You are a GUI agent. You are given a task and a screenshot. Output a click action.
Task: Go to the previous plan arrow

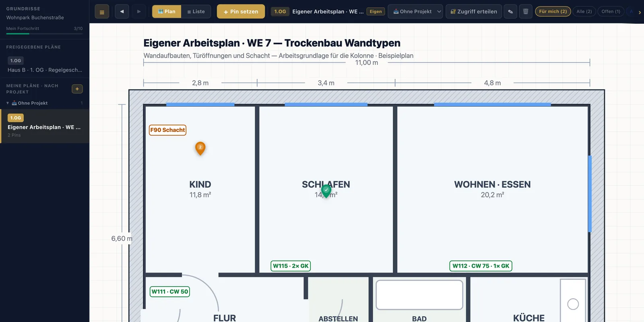point(122,12)
